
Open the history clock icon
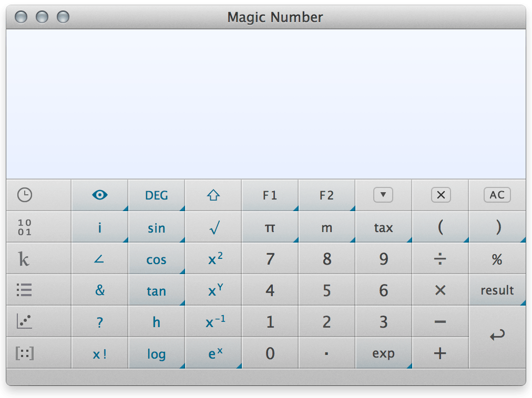25,195
